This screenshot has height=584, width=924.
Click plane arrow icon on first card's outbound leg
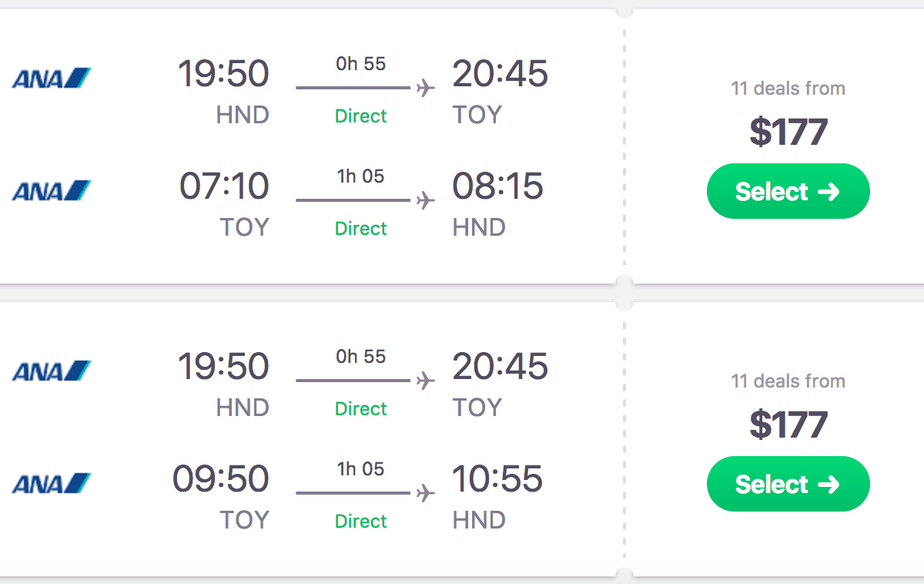pos(425,88)
